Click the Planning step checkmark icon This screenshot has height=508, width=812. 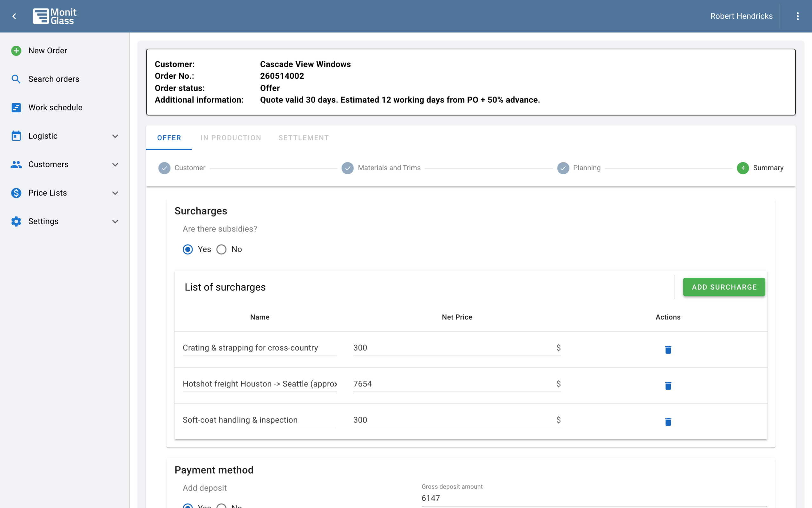tap(563, 168)
